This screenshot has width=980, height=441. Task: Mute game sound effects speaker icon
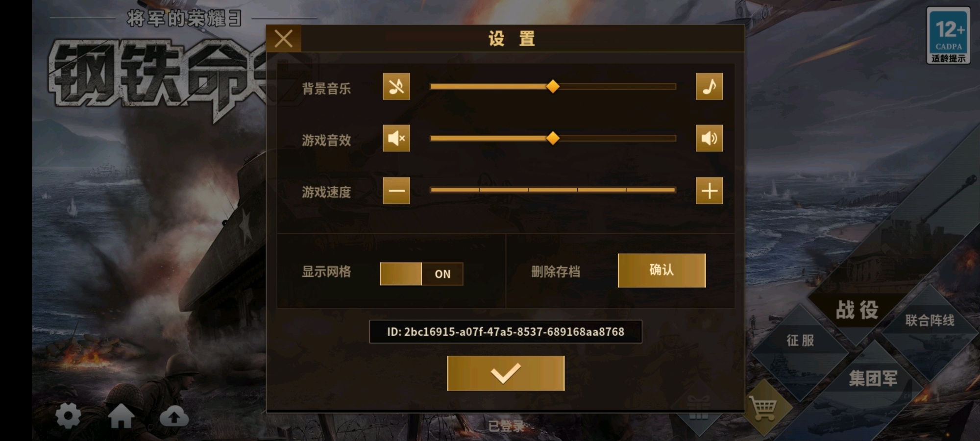(396, 138)
